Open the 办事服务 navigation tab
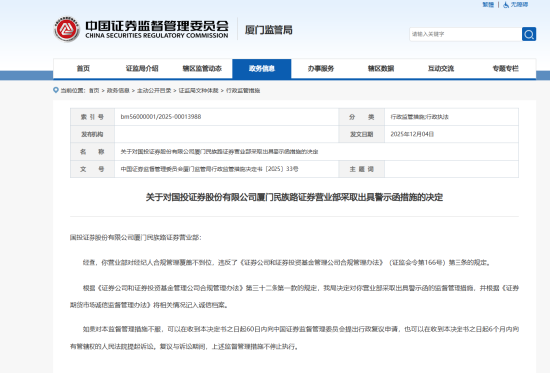 [x=321, y=68]
